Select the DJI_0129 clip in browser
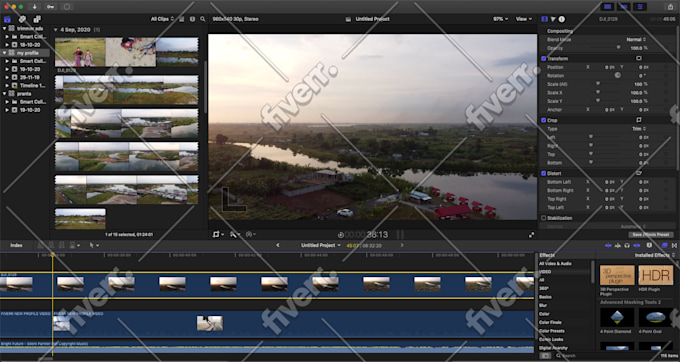 coord(126,52)
